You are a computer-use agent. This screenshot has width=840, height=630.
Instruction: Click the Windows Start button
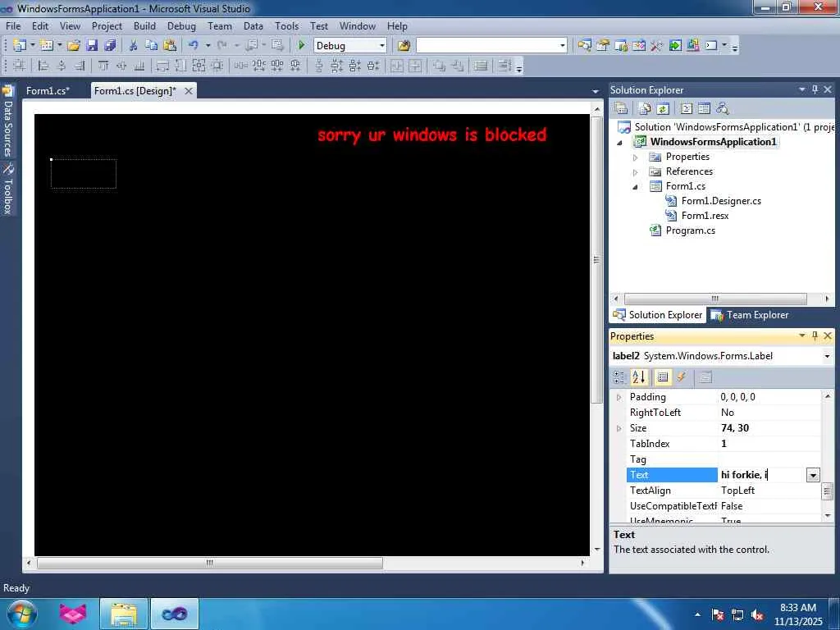21,614
